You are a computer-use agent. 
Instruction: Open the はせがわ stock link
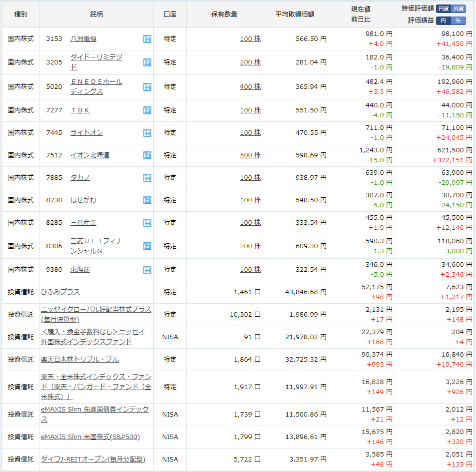tap(83, 200)
